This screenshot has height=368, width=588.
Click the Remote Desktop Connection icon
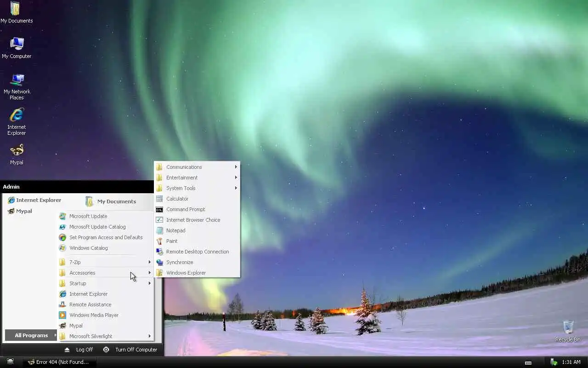click(159, 252)
